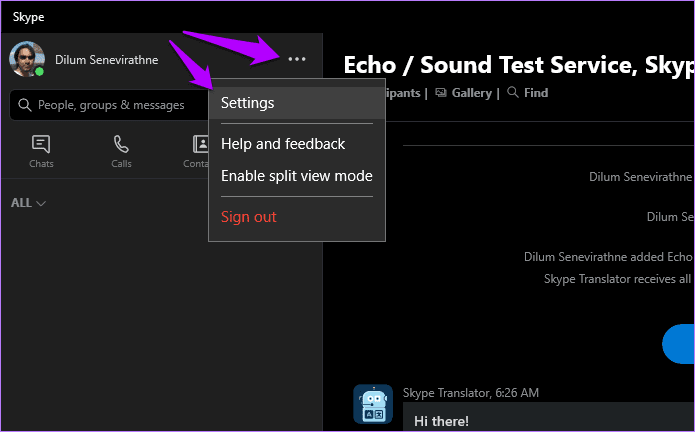Open the chat Gallery
The height and width of the screenshot is (432, 695).
tap(464, 93)
